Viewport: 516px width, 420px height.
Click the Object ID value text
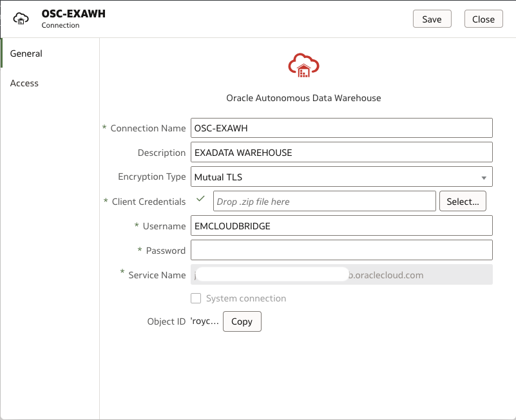click(205, 321)
